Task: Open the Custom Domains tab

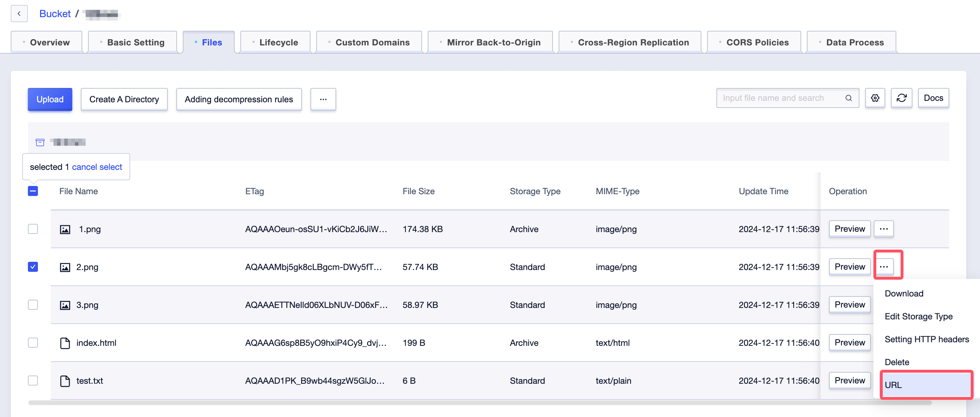Action: coord(369,42)
